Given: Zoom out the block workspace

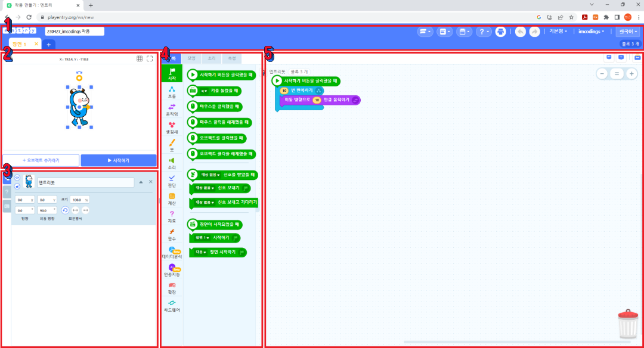Looking at the screenshot, I should tap(602, 74).
